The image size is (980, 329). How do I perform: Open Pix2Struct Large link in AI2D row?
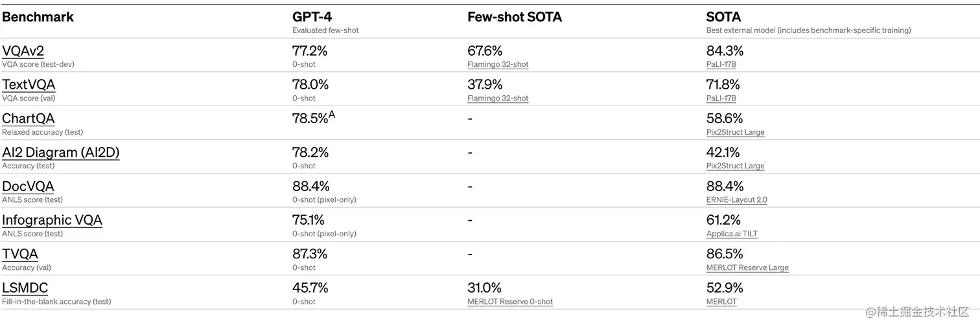click(x=735, y=166)
